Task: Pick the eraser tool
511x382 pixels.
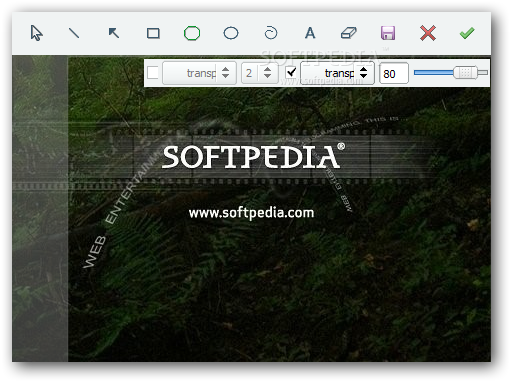Action: click(x=349, y=33)
